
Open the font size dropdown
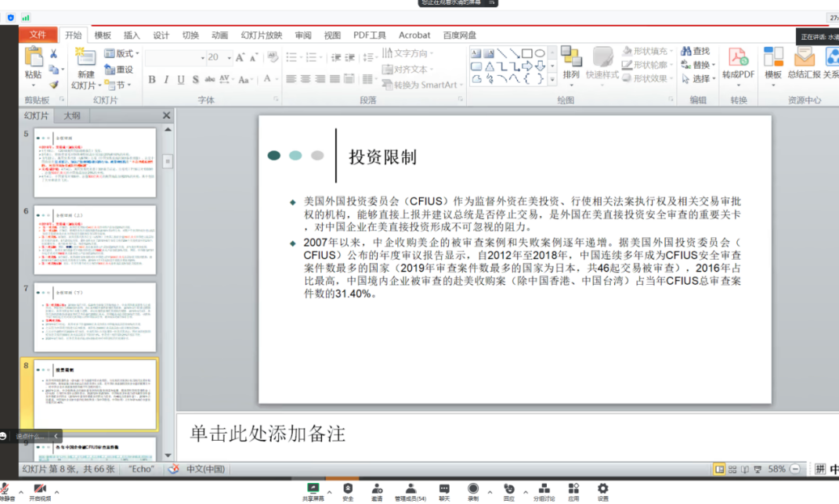[x=229, y=57]
